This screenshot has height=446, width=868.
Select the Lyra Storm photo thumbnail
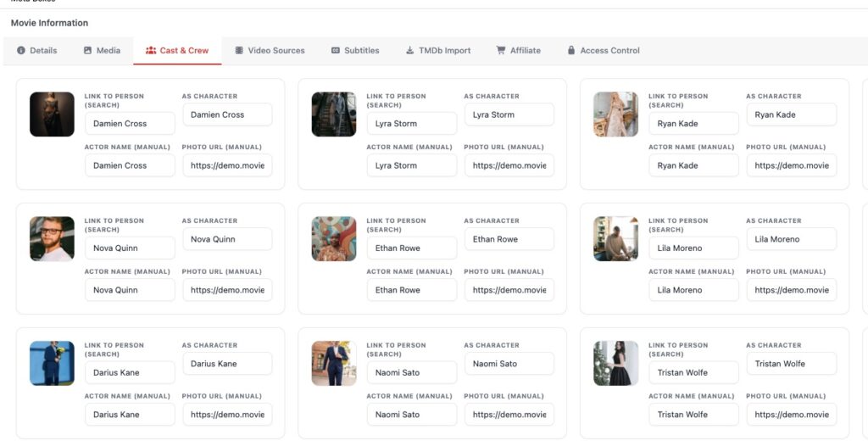coord(334,114)
